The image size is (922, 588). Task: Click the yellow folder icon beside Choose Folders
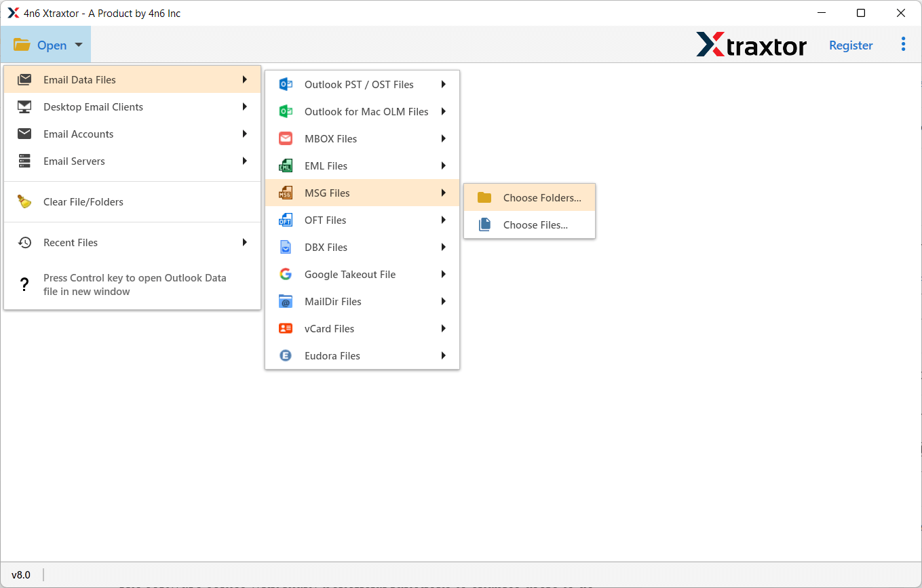coord(484,197)
